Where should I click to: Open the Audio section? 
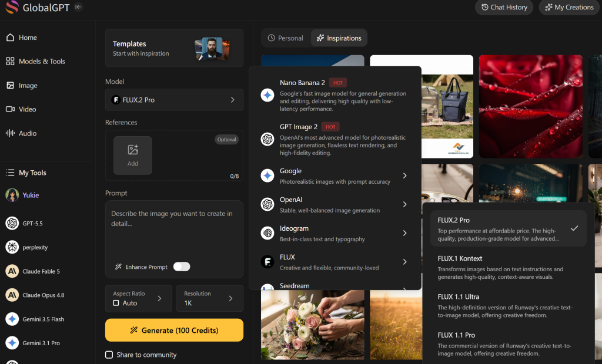point(21,133)
